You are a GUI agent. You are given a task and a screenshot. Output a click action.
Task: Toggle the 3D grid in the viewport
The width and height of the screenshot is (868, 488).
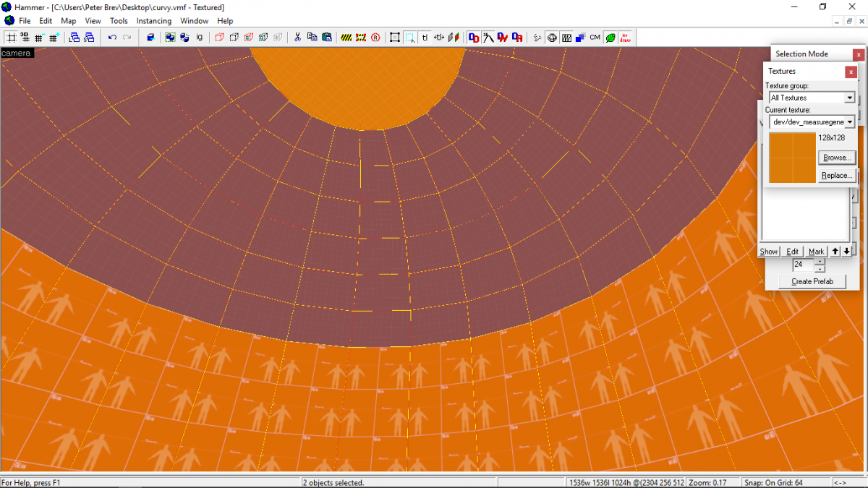tap(23, 37)
